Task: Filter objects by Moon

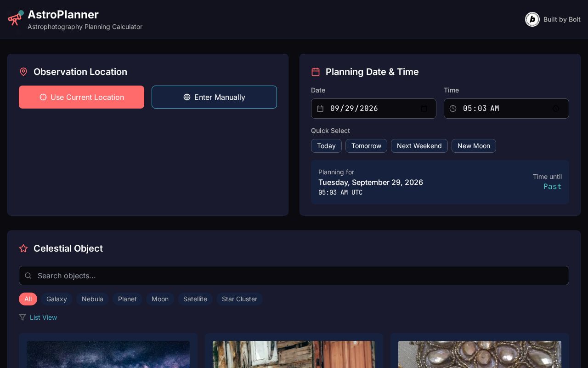Action: pyautogui.click(x=160, y=299)
